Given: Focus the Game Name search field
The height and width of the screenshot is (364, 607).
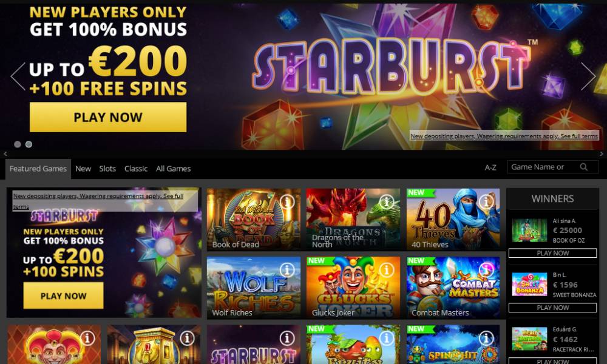Looking at the screenshot, I should [543, 167].
